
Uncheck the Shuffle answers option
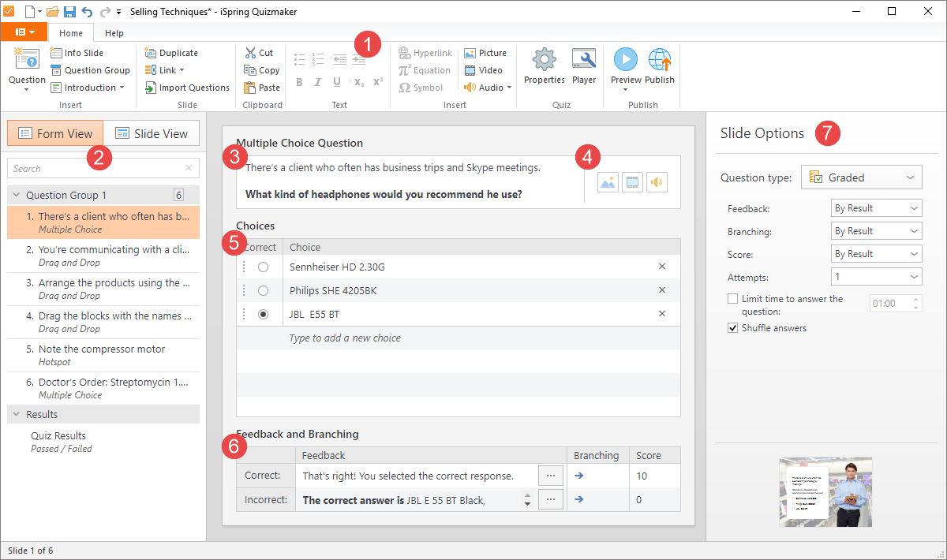[732, 327]
